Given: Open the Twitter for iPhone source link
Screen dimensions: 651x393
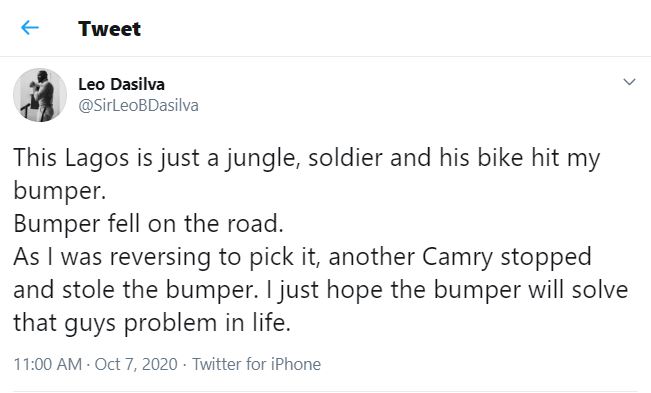Looking at the screenshot, I should coord(257,364).
